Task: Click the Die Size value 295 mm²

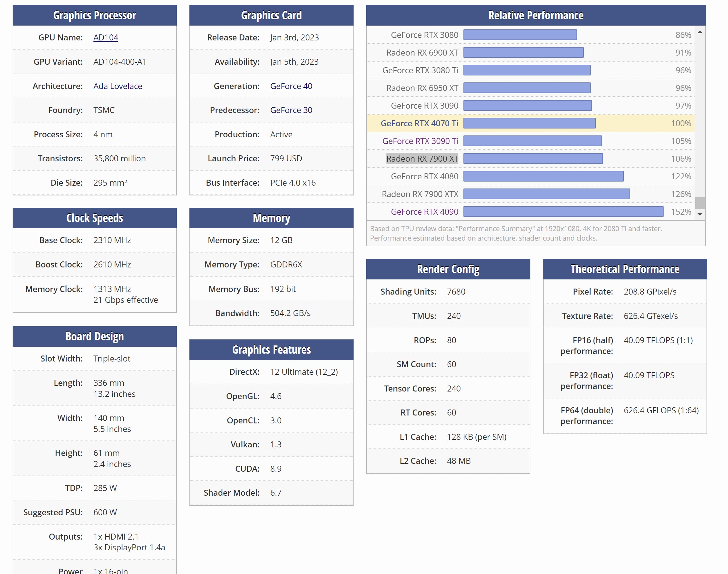Action: pyautogui.click(x=110, y=182)
